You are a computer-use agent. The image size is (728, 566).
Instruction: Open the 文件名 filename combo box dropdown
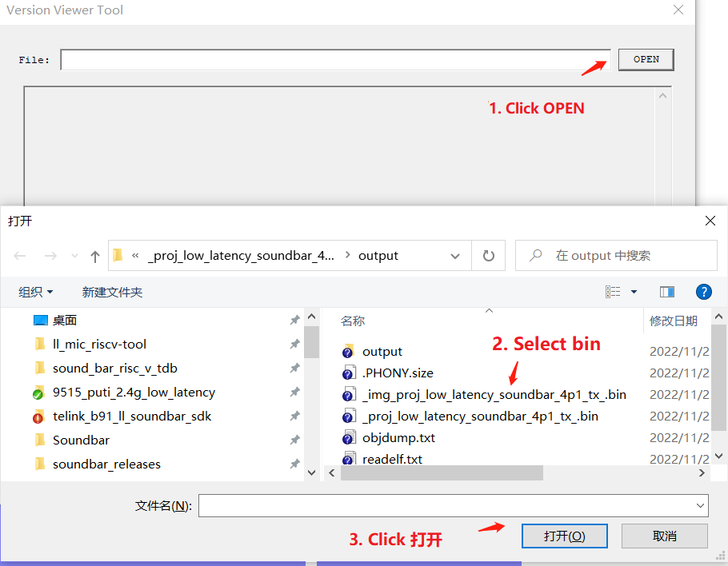pyautogui.click(x=701, y=505)
